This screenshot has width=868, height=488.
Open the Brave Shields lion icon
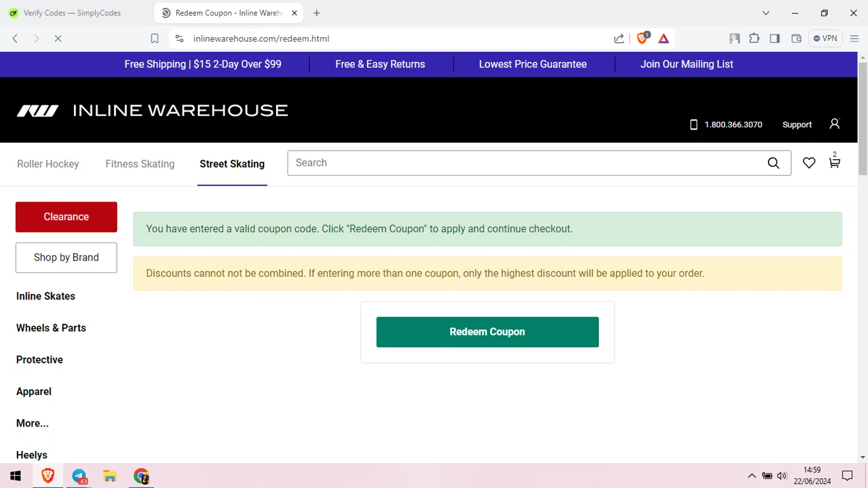tap(642, 38)
